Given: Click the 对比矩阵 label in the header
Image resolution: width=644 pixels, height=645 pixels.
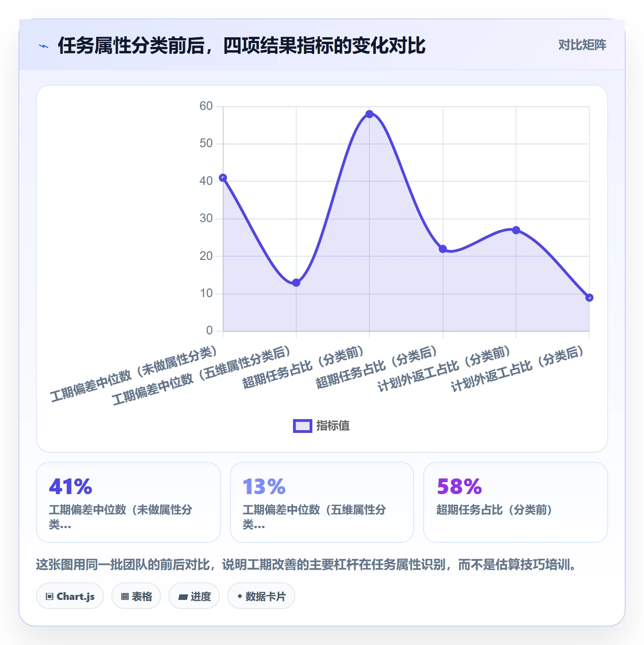Looking at the screenshot, I should pyautogui.click(x=582, y=45).
